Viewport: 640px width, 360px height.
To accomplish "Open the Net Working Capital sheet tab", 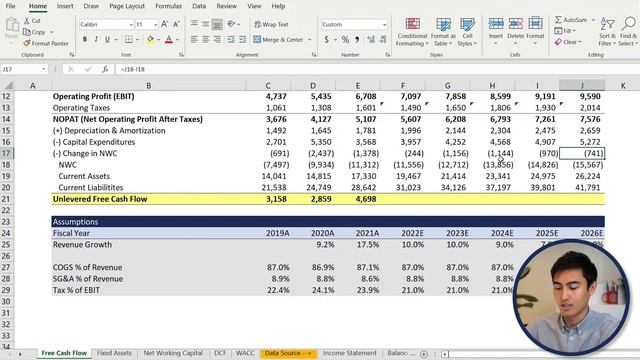I will pyautogui.click(x=173, y=353).
